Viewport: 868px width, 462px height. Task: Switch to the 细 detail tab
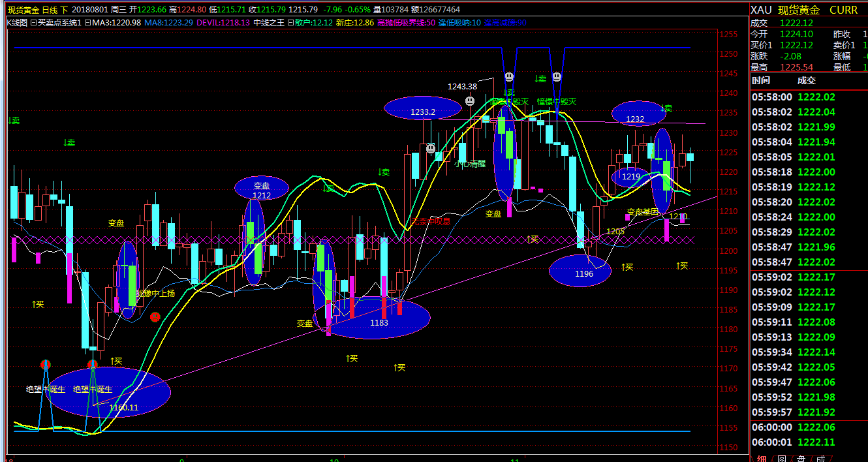[762, 459]
